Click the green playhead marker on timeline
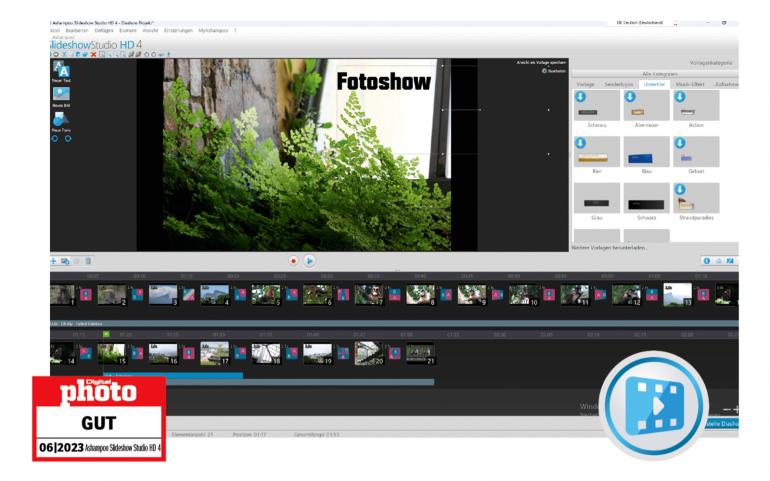The image size is (770, 481). point(106,334)
